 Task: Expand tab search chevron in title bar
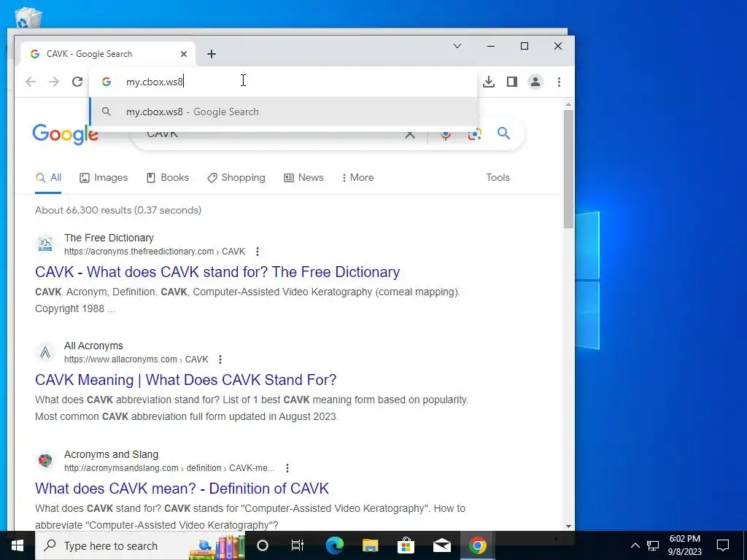click(x=457, y=46)
